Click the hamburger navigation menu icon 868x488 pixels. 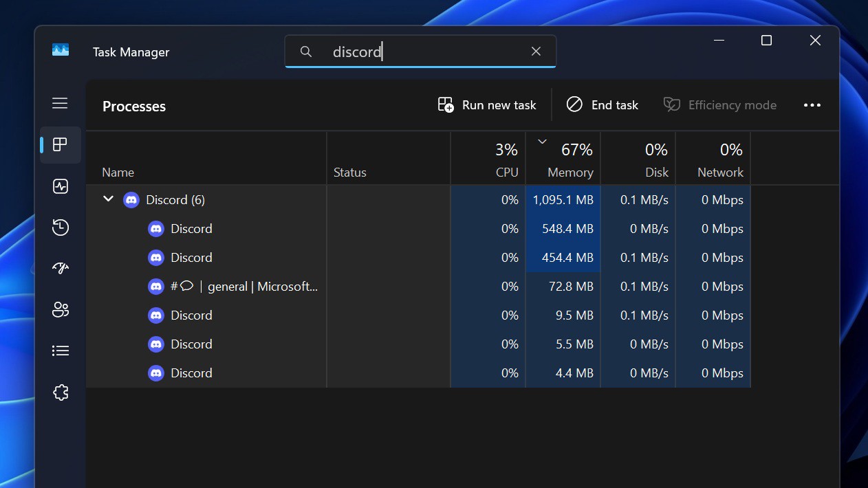pos(60,103)
